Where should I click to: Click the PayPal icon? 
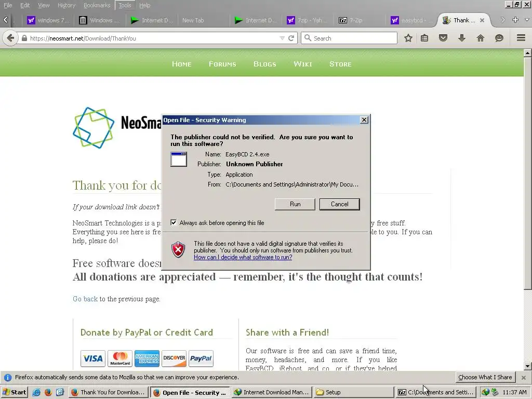201,358
